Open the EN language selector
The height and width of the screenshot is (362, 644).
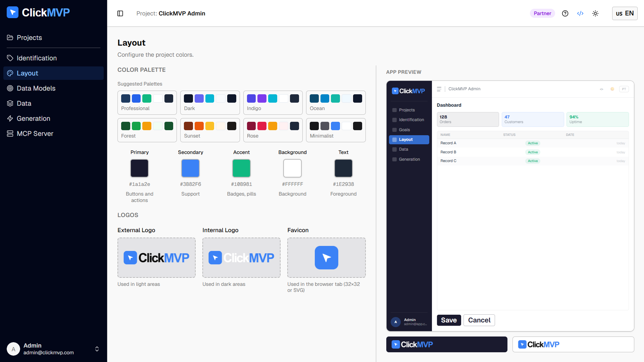click(625, 13)
